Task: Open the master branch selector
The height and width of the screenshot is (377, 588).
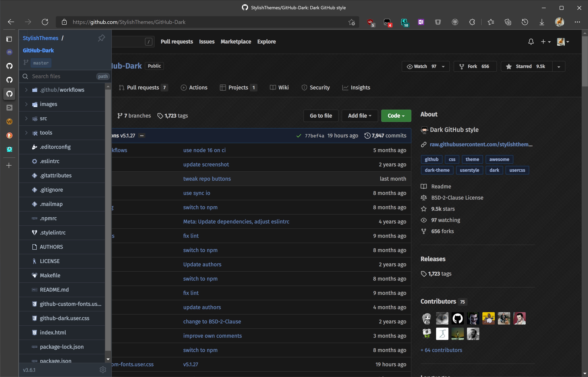Action: coord(41,63)
